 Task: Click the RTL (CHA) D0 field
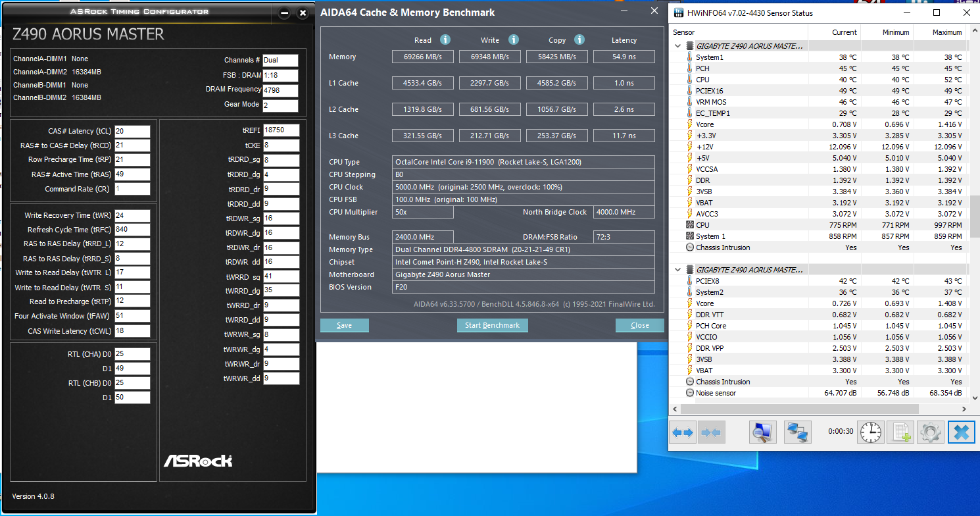(132, 354)
